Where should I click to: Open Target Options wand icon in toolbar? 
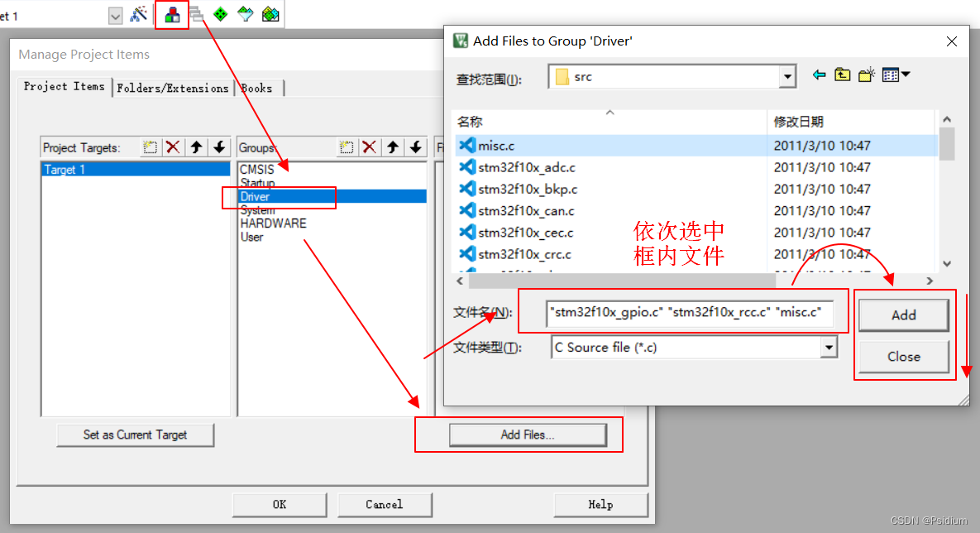138,14
